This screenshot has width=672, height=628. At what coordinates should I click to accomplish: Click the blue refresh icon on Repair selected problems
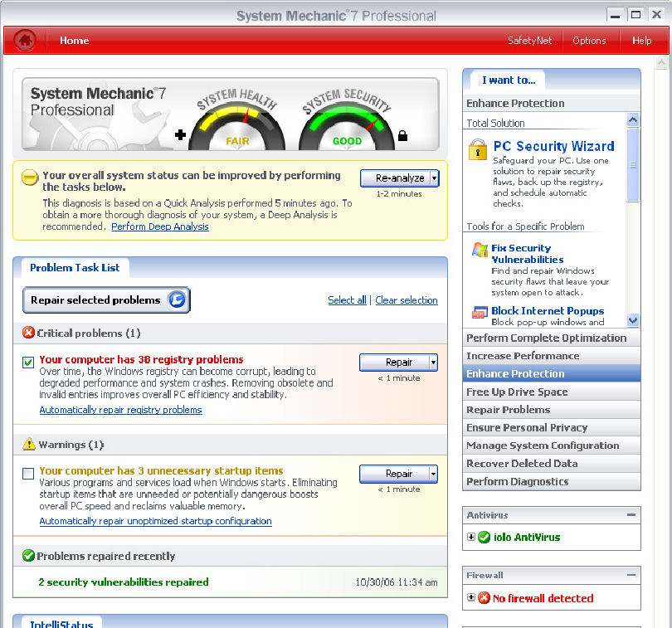pos(177,299)
